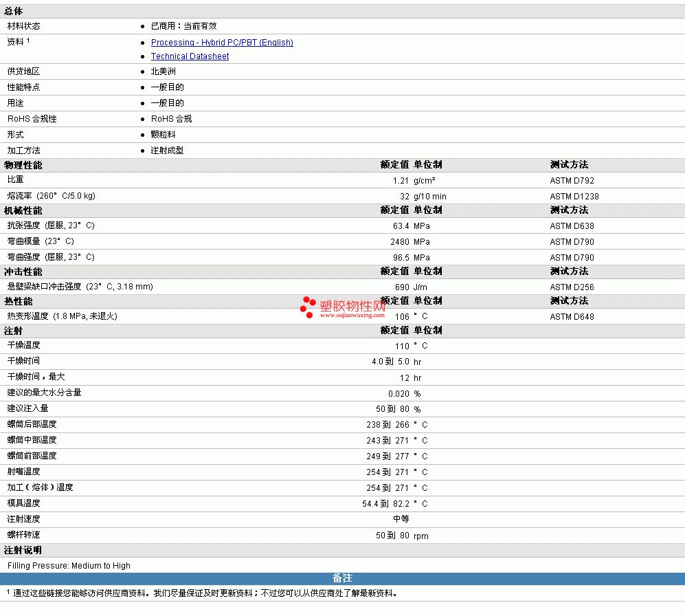Select Filling Pressure: Medium to High text
The width and height of the screenshot is (685, 616).
pos(69,566)
